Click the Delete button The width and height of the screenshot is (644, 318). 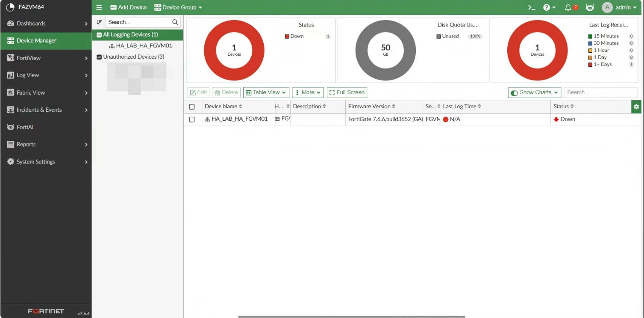tap(226, 92)
